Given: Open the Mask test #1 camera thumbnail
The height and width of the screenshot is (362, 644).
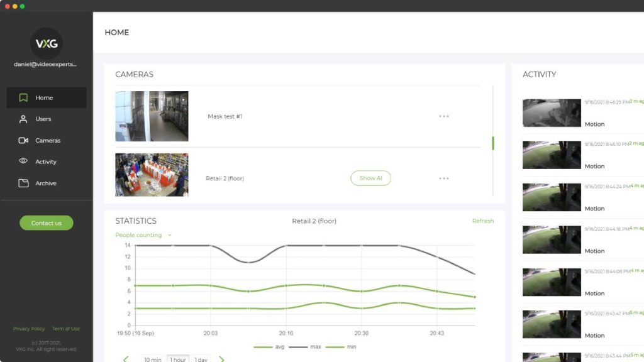Looking at the screenshot, I should pos(152,116).
